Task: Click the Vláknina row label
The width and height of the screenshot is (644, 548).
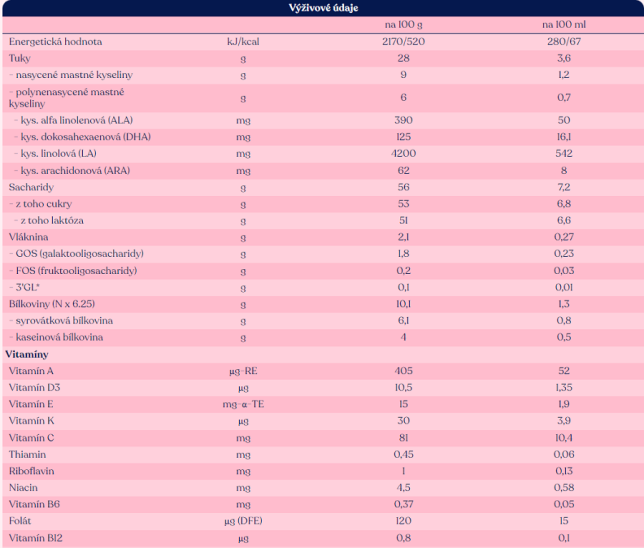Action: pyautogui.click(x=30, y=236)
